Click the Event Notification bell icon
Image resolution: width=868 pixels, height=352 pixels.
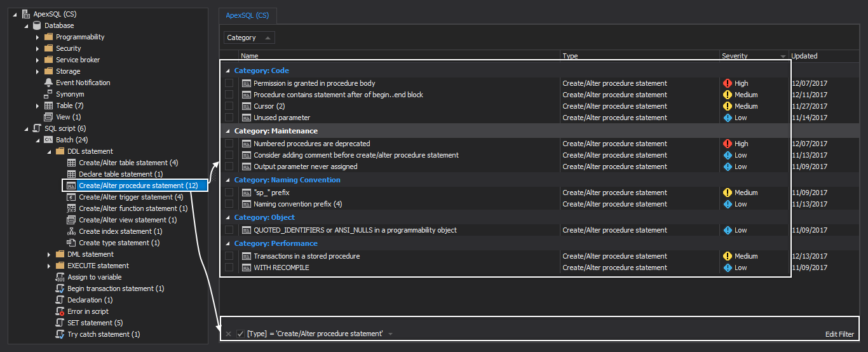(48, 83)
